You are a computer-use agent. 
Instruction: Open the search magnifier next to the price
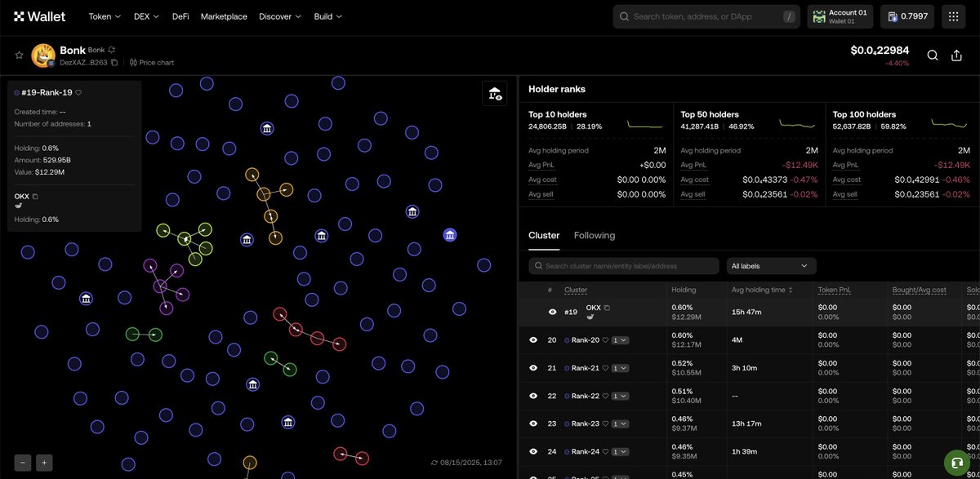click(932, 55)
